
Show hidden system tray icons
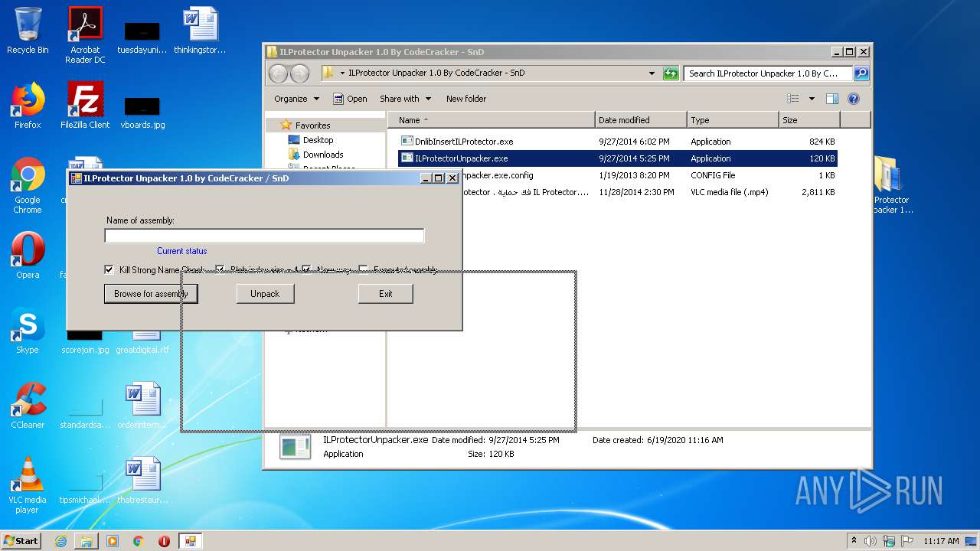point(854,541)
